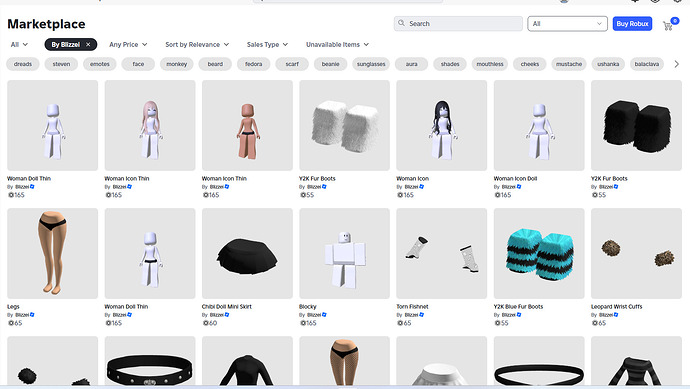Remove the By Blizzei filter with its X
Screen dimensions: 690x389
[88, 44]
